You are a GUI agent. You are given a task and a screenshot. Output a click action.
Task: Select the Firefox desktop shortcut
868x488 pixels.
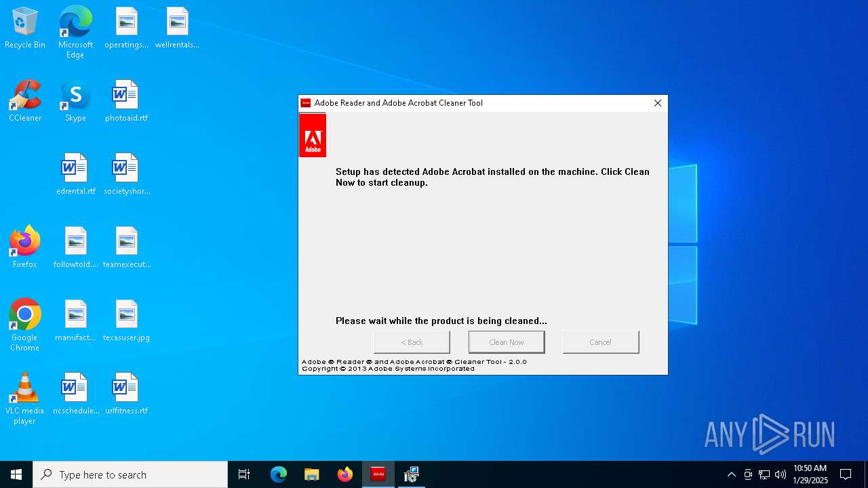[x=25, y=247]
